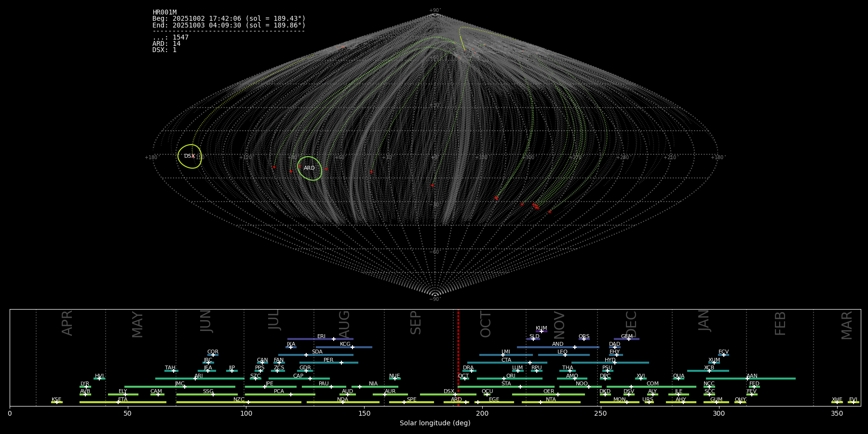Click the DSX radiant circle on sky map
The width and height of the screenshot is (868, 434).
point(190,156)
